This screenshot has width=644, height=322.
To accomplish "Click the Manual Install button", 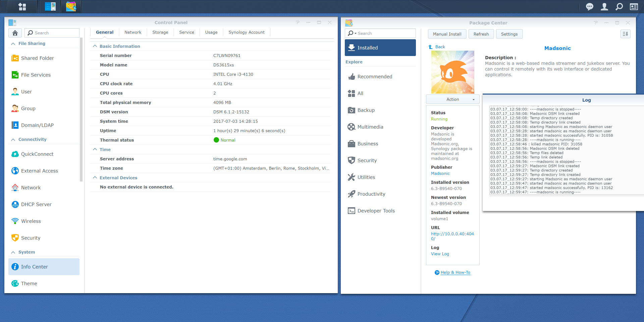I will (x=447, y=34).
